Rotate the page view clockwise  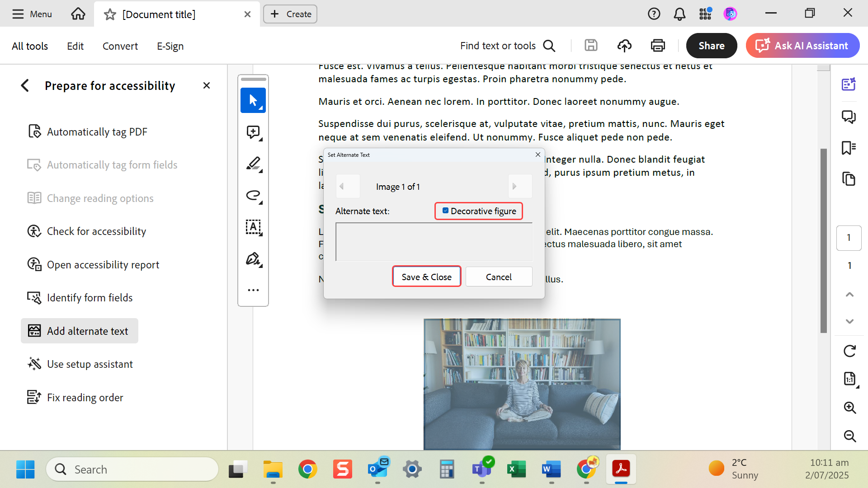(x=849, y=351)
